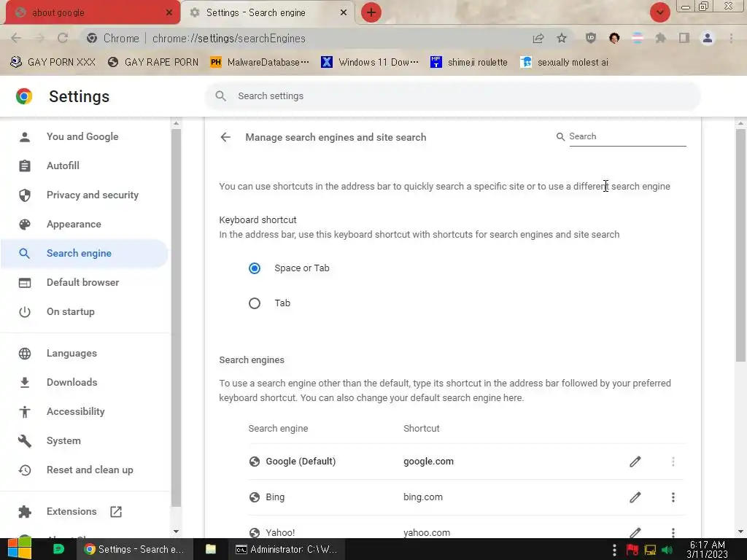Click Chrome Settings taskbar button
The image size is (747, 560).
[134, 549]
